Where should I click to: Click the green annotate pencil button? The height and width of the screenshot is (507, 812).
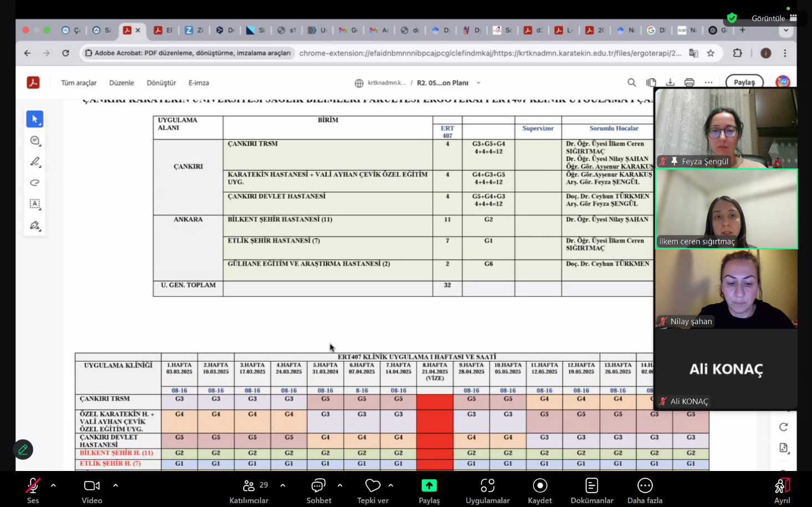tap(23, 449)
